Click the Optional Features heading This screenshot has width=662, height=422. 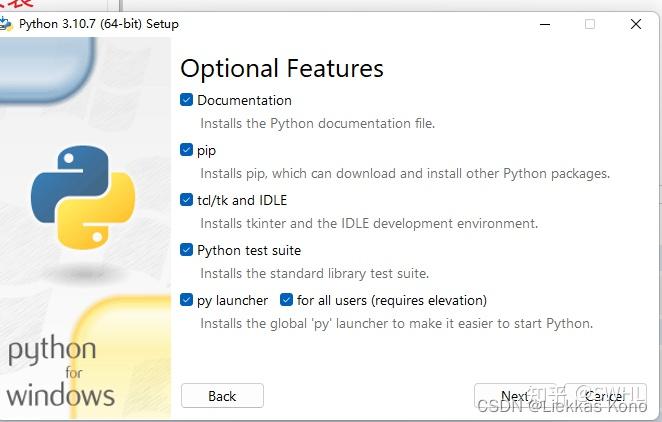[282, 68]
